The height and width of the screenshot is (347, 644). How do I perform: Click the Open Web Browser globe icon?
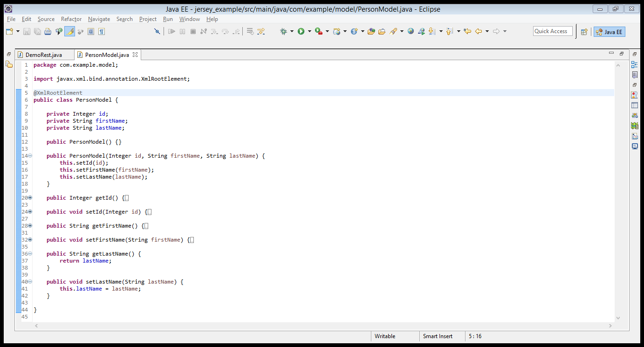411,31
